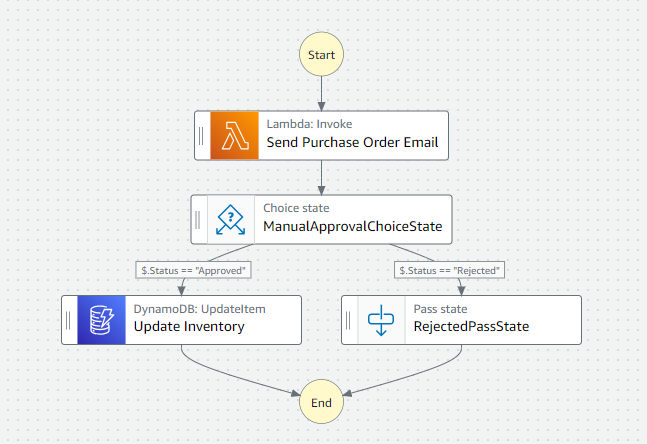Click the "Choice state" type label
Image resolution: width=647 pixels, height=444 pixels.
[x=296, y=208]
